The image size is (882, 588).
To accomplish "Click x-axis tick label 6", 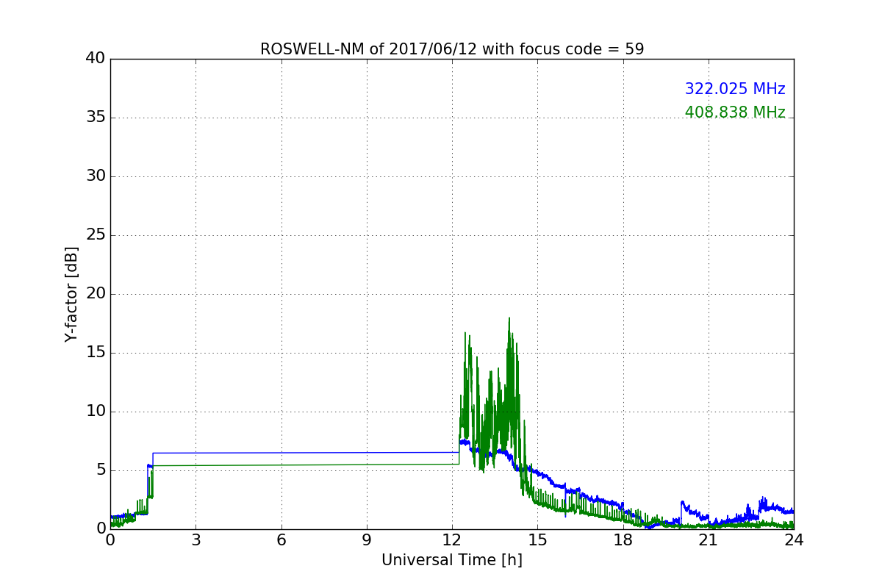I will (x=282, y=540).
